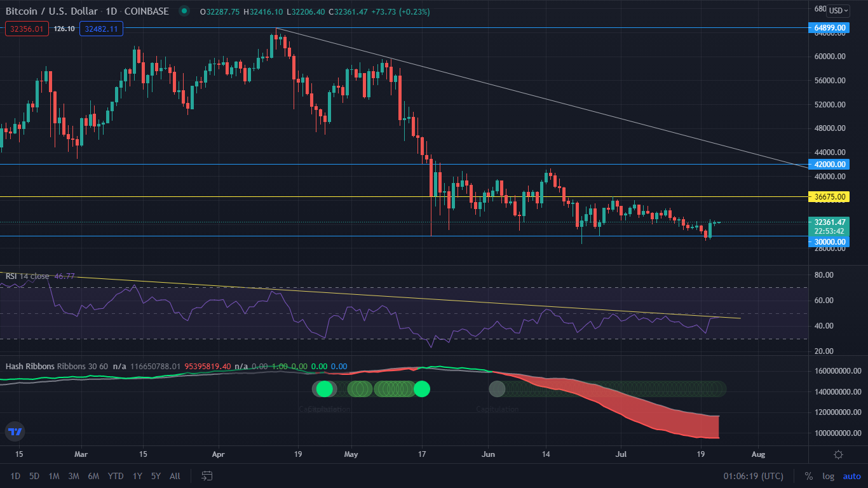The image size is (868, 488).
Task: Click the open price O32287.75
Action: (x=220, y=11)
